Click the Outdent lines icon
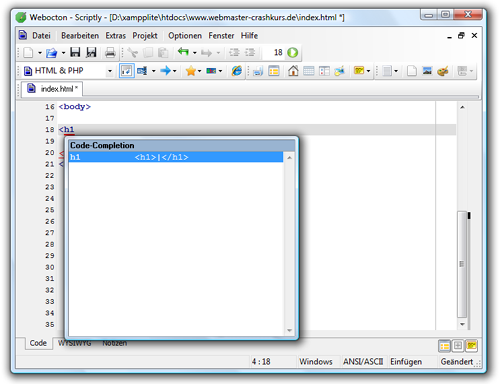This screenshot has width=500, height=384. 234,52
